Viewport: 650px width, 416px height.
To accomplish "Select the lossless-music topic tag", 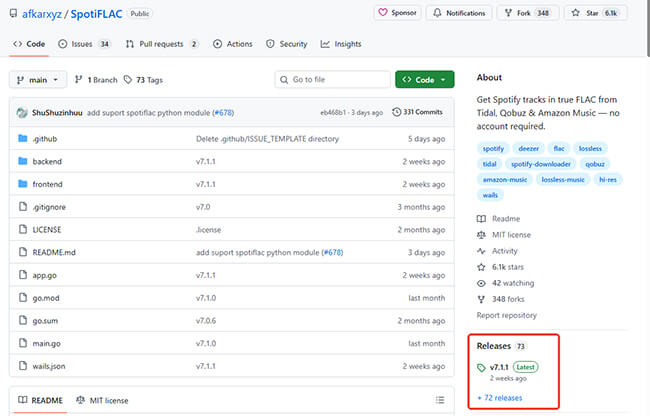I will click(563, 179).
